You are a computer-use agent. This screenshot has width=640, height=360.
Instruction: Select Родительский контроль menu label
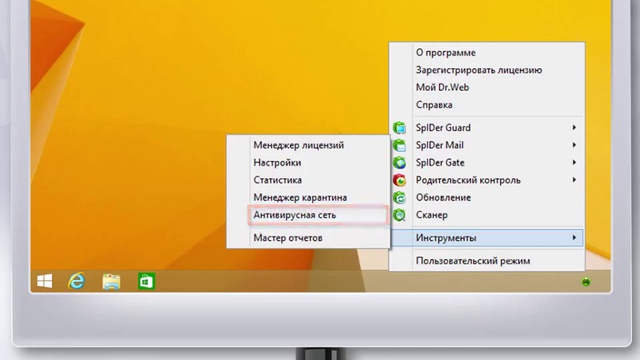(x=468, y=180)
